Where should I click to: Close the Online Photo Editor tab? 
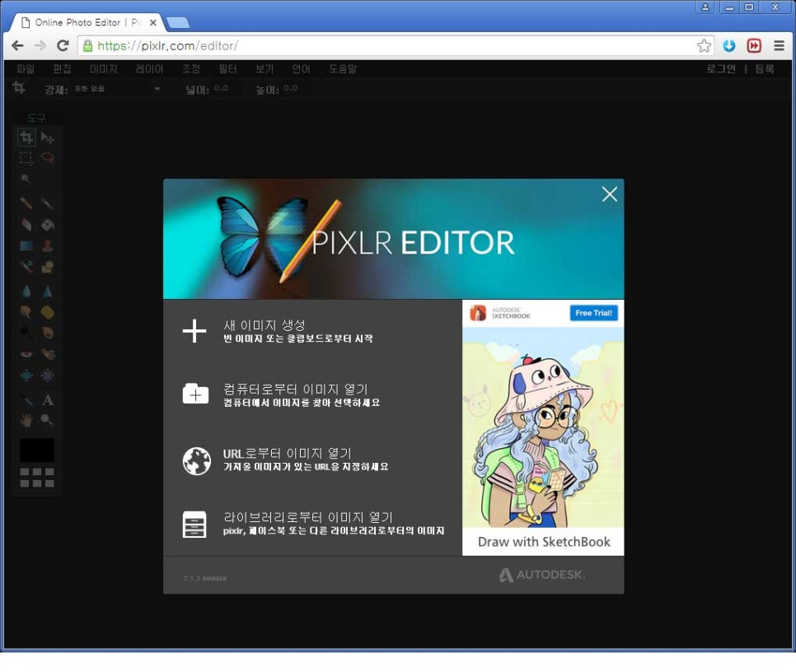click(152, 23)
